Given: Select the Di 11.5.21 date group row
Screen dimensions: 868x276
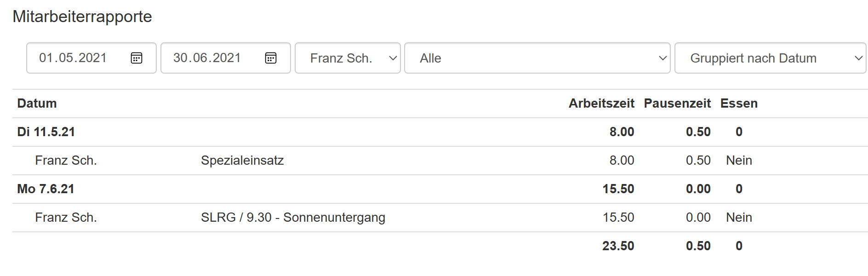Looking at the screenshot, I should click(440, 132).
